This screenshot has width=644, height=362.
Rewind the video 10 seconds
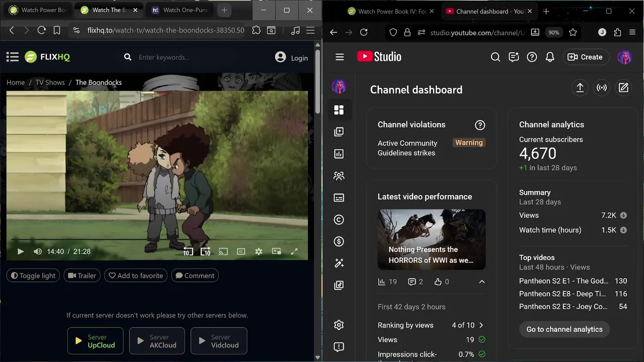click(x=188, y=251)
